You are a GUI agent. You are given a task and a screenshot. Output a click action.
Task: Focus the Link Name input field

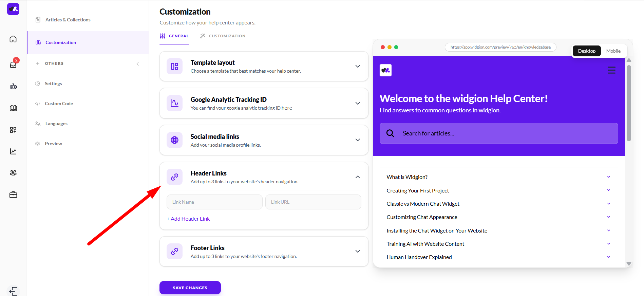click(214, 202)
